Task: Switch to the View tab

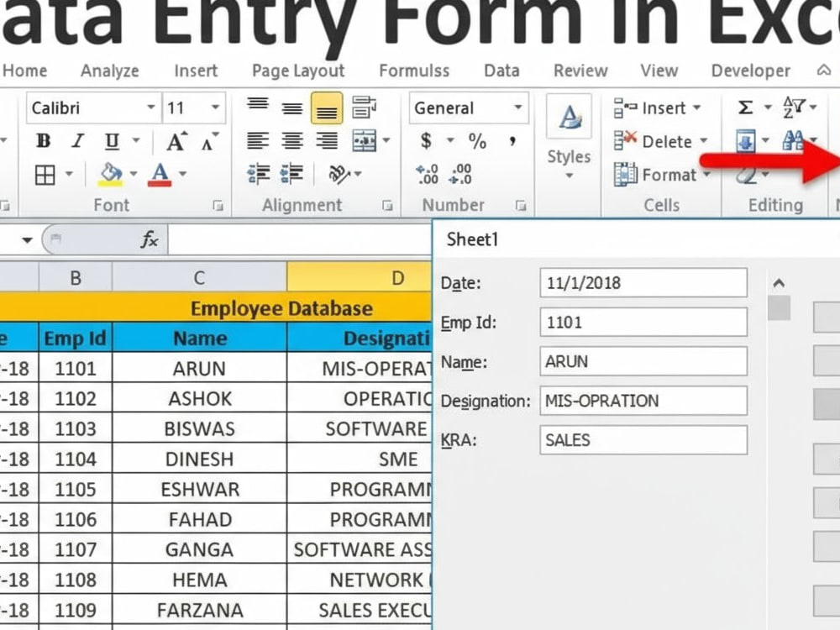Action: pyautogui.click(x=659, y=71)
